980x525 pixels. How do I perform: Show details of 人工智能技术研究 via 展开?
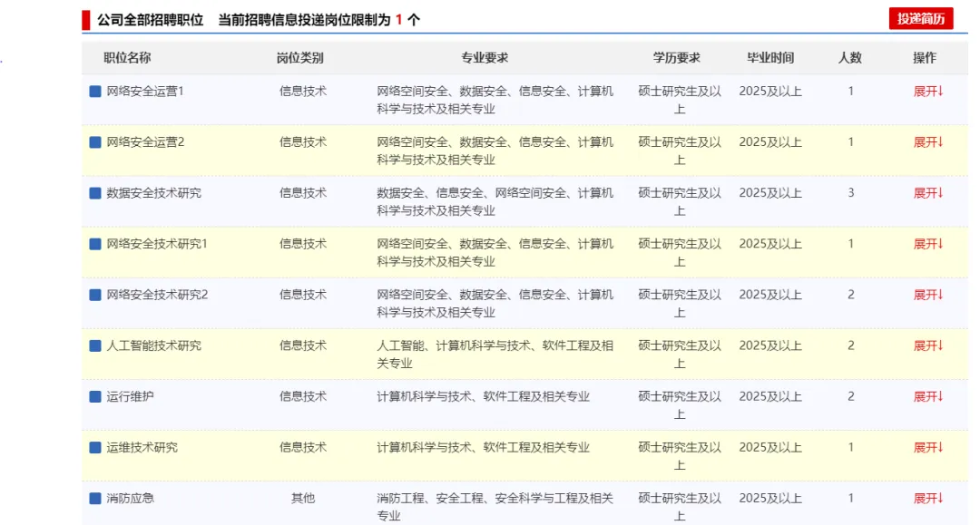pos(928,345)
